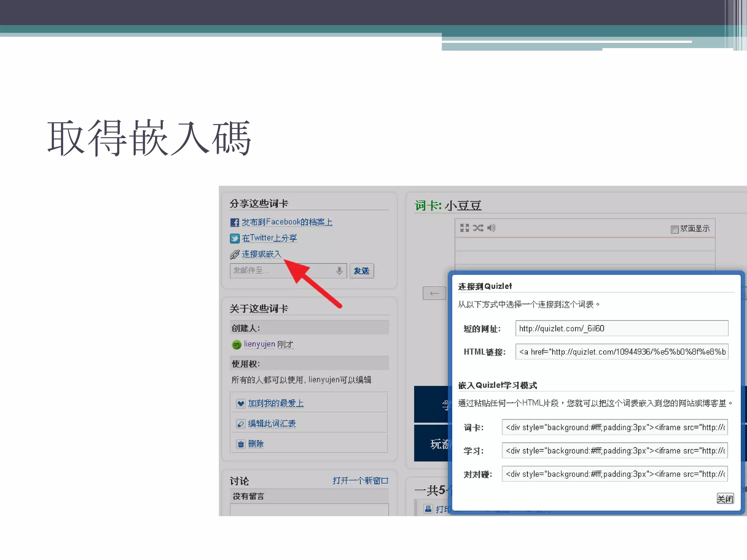This screenshot has width=747, height=560.
Task: Select the 词卡 embed code field
Action: (x=615, y=427)
